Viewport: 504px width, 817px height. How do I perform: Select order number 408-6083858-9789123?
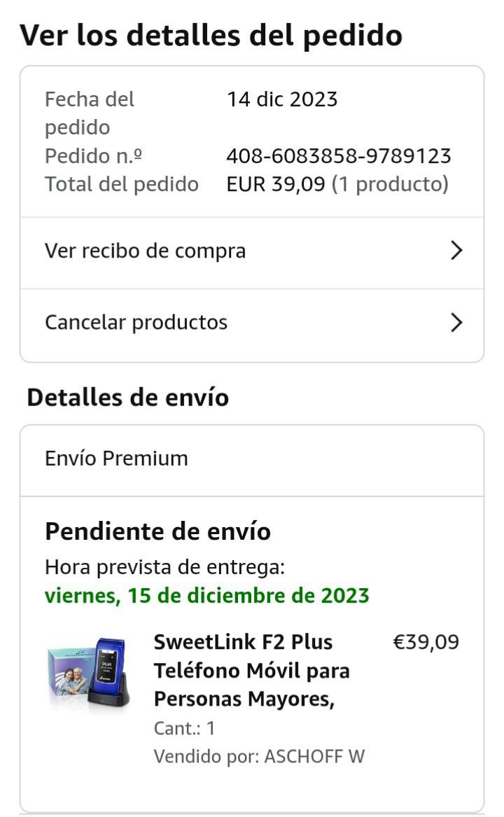coord(339,156)
